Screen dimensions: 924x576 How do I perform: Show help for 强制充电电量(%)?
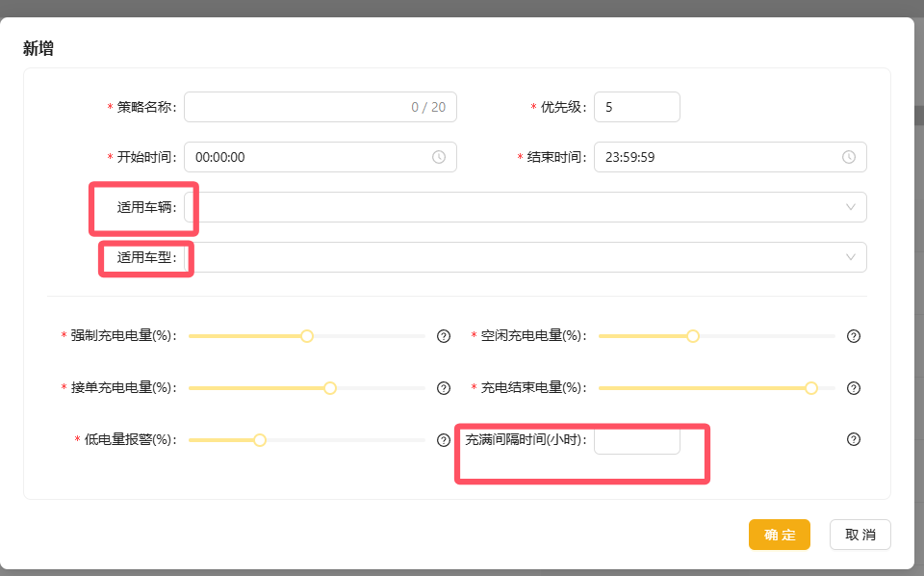point(444,336)
